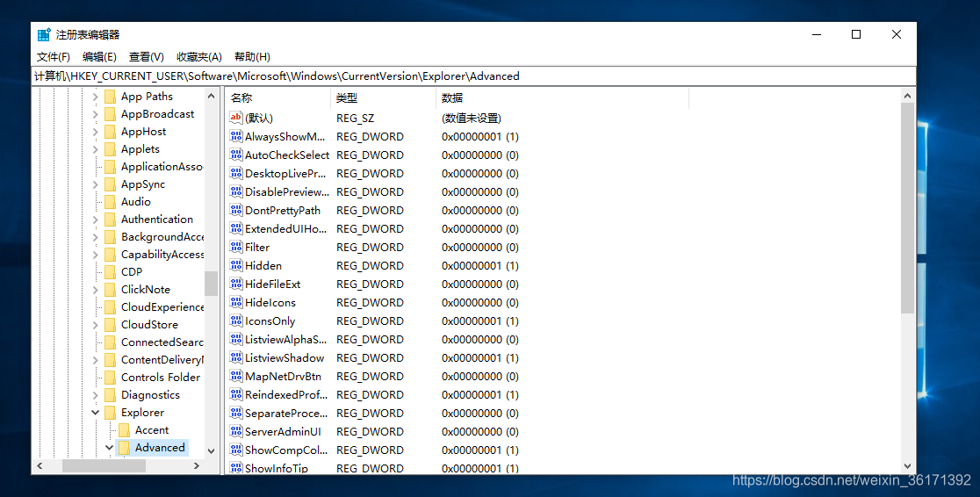Click the DWORD icon beside DesktopLivePr...
The image size is (980, 497).
235,173
